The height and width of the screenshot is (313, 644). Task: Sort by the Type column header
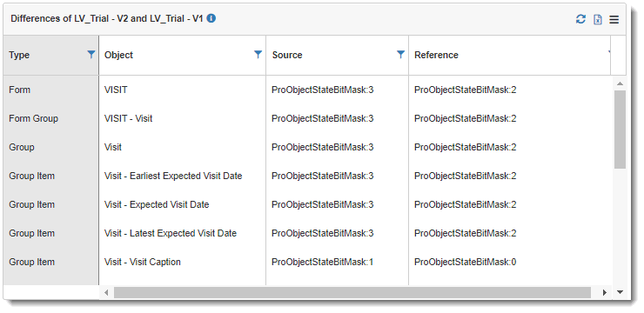coord(19,55)
